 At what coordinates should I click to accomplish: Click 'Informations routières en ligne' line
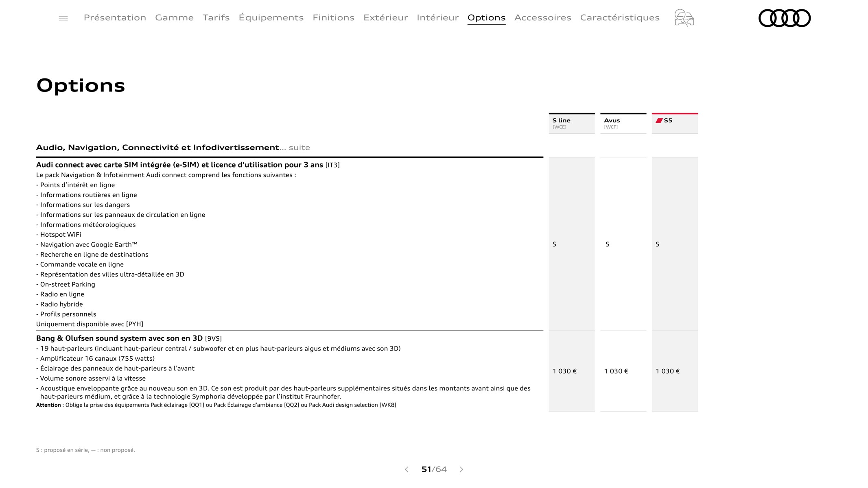point(87,195)
